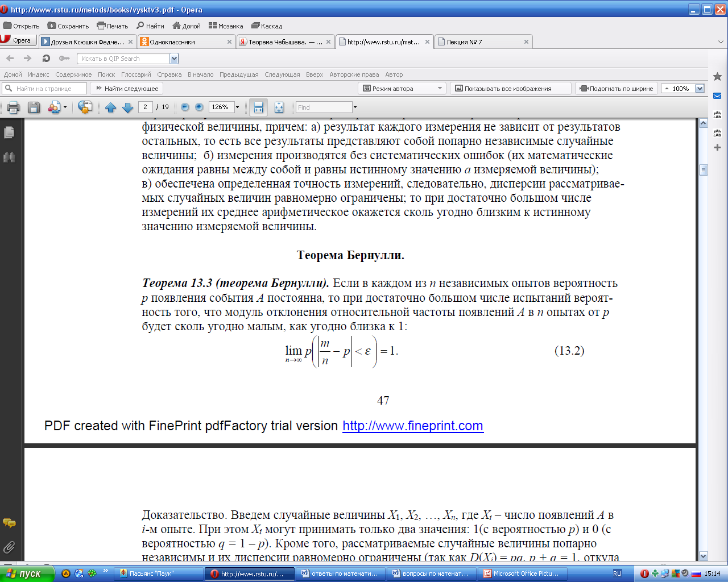The height and width of the screenshot is (582, 728).
Task: Zoom out with the minus icon
Action: pos(185,107)
